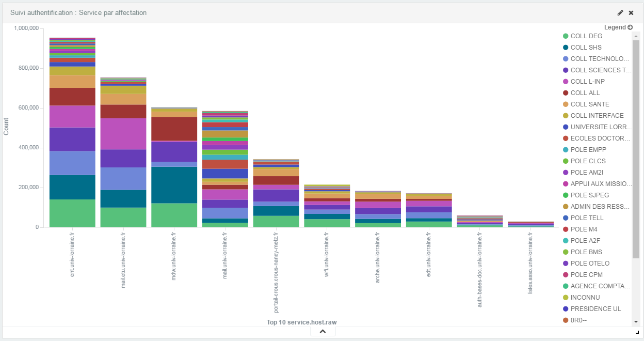Remove panel with the X icon
The image size is (644, 341).
point(631,13)
